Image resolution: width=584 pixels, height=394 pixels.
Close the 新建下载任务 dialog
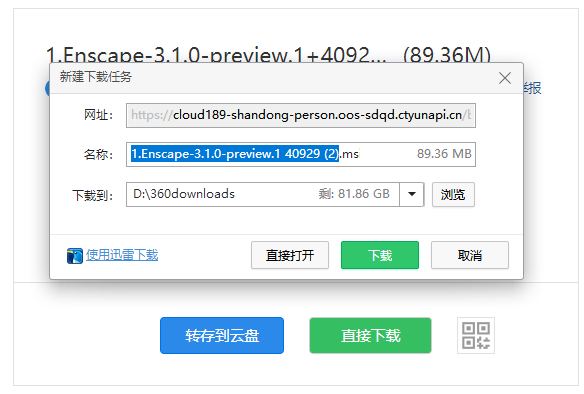click(505, 78)
